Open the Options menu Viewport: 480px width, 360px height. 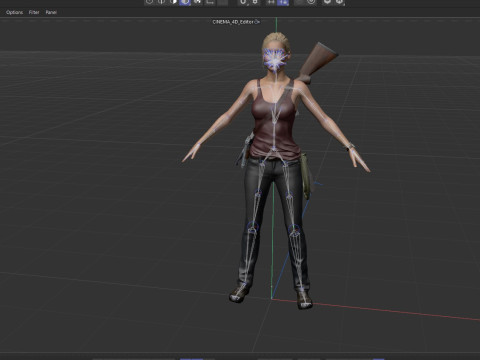click(x=14, y=12)
